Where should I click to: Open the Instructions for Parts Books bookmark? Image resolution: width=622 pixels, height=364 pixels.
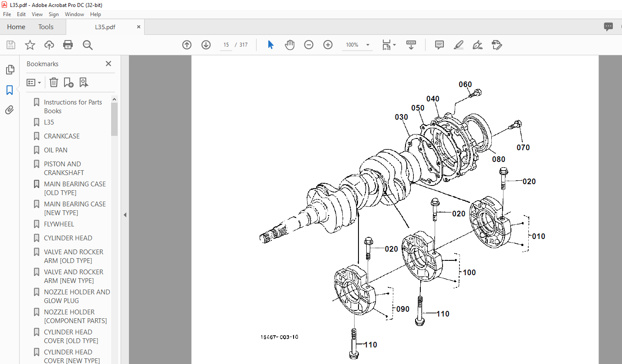click(x=73, y=107)
